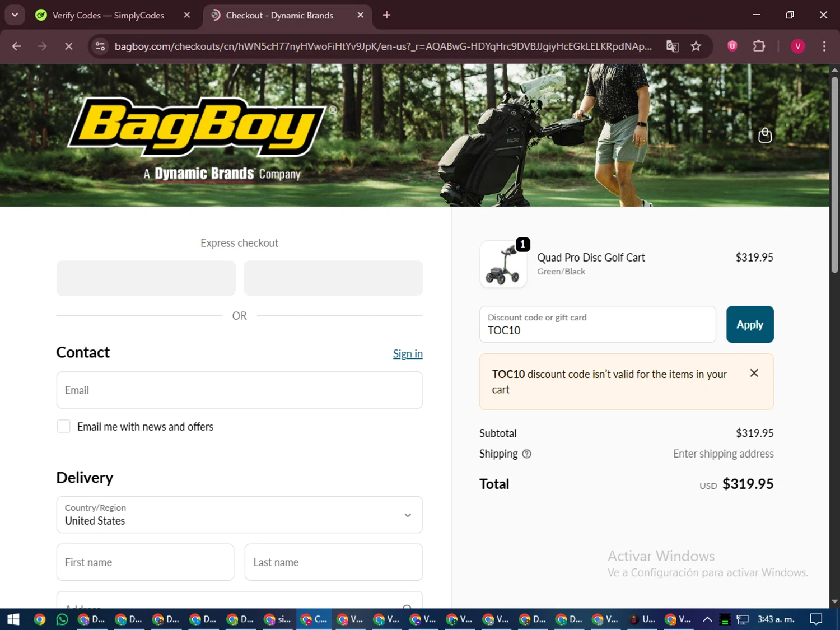
Task: Click the taskbar clock showing 3:43 a. m.
Action: tap(776, 619)
